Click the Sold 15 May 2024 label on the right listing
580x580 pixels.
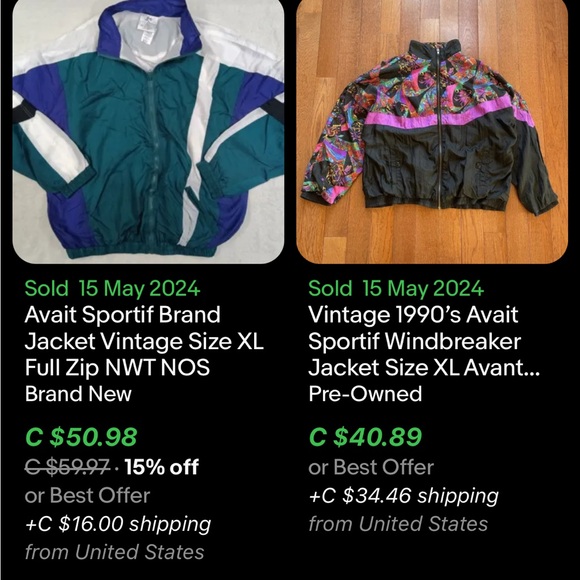click(x=396, y=289)
